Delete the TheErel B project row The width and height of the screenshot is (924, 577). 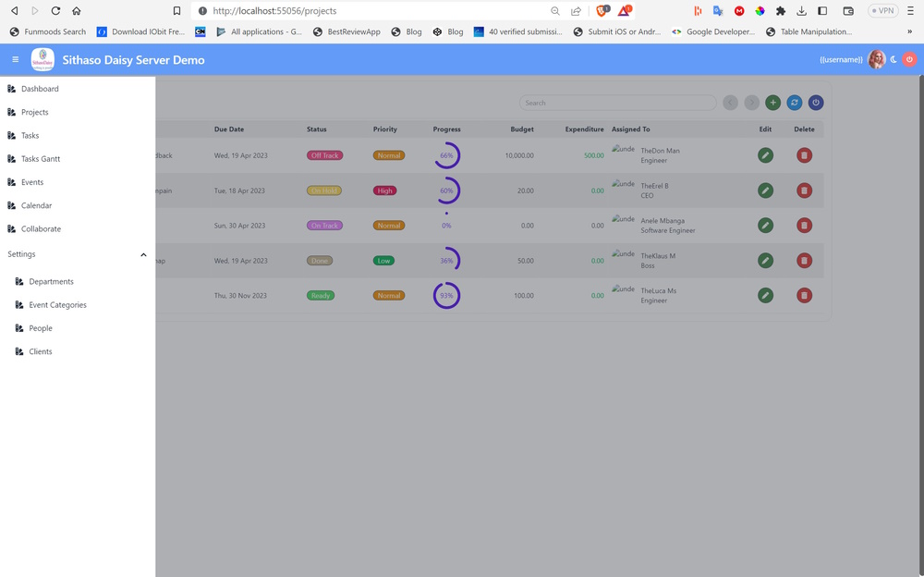click(x=805, y=190)
